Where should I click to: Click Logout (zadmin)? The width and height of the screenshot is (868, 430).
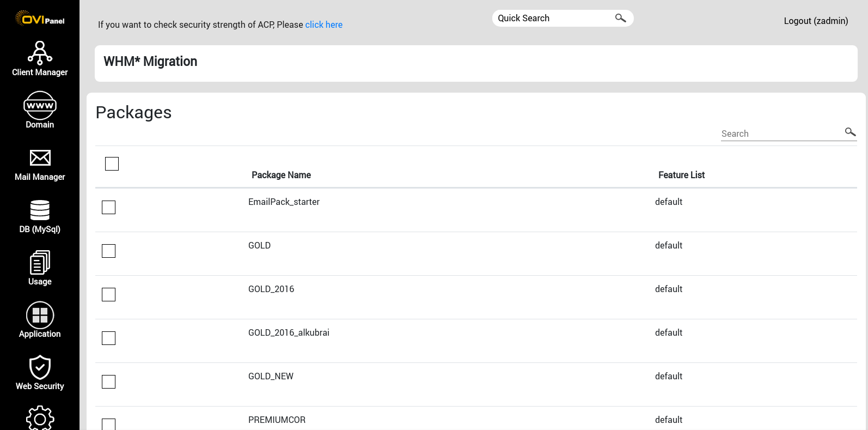[816, 21]
